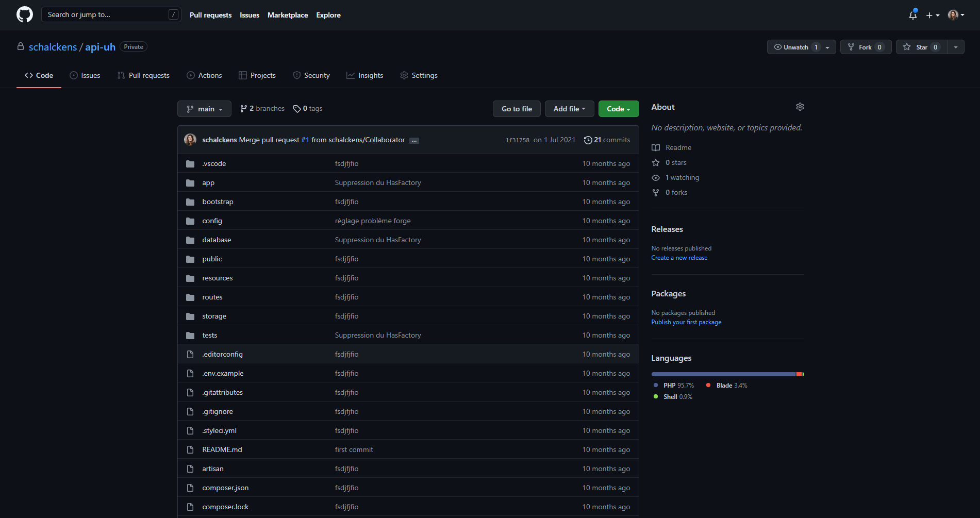
Task: Click the Blade language color dot
Action: point(708,385)
